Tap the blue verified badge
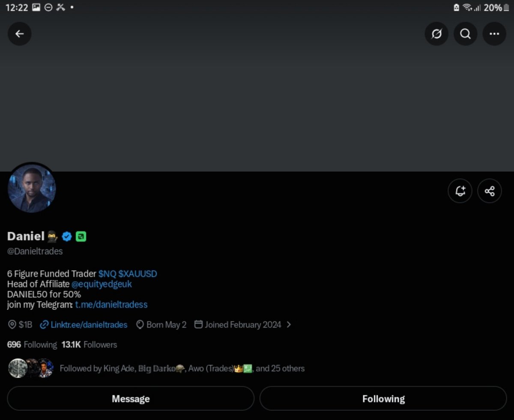 click(67, 236)
